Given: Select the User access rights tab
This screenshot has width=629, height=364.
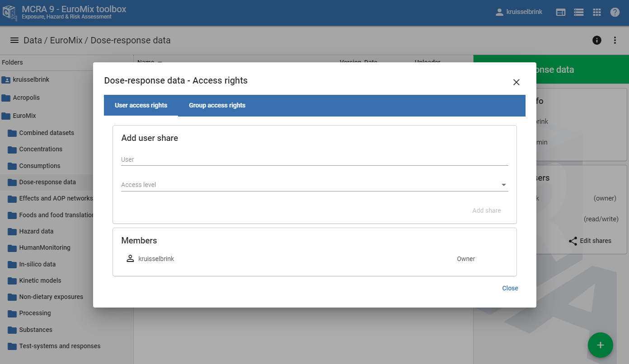Looking at the screenshot, I should click(141, 106).
